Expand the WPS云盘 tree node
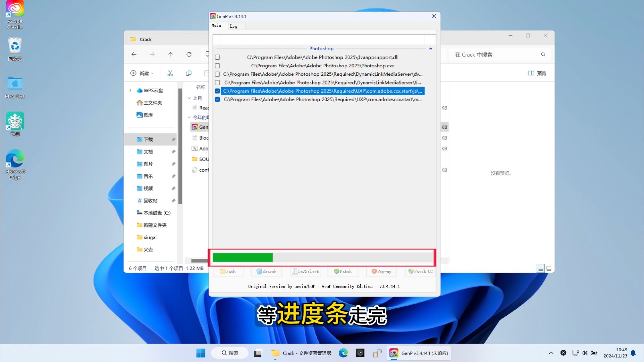This screenshot has width=644, height=362. pyautogui.click(x=130, y=90)
